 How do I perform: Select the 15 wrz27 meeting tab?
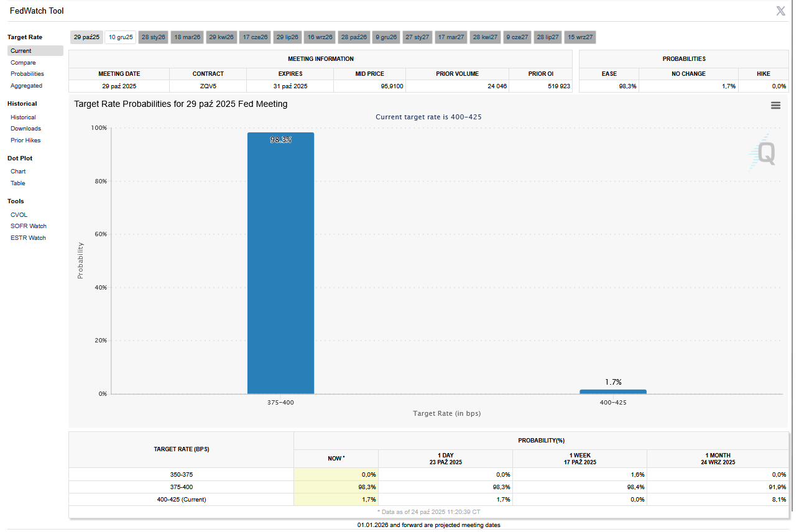[580, 37]
